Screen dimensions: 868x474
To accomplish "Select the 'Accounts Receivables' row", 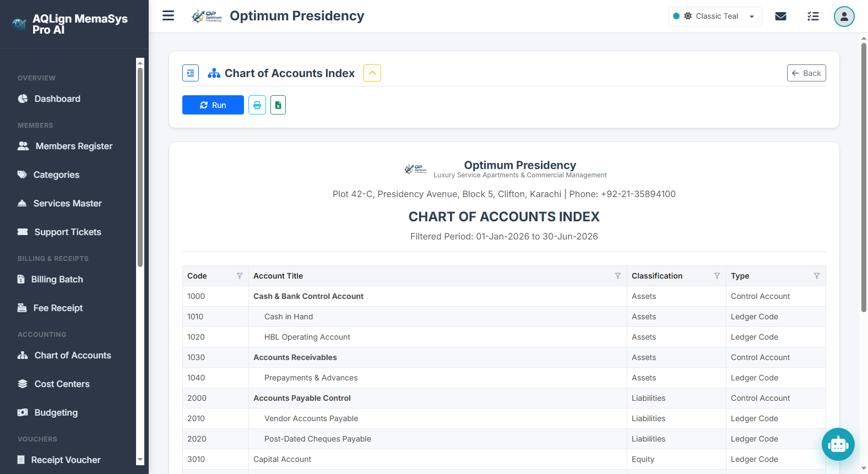I will [x=504, y=357].
